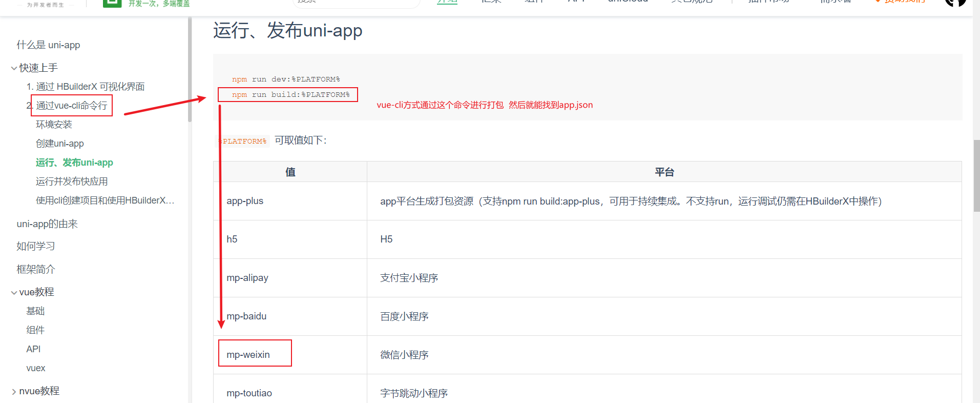This screenshot has height=403, width=980.
Task: Expand the nvue教程 section
Action: click(x=14, y=391)
